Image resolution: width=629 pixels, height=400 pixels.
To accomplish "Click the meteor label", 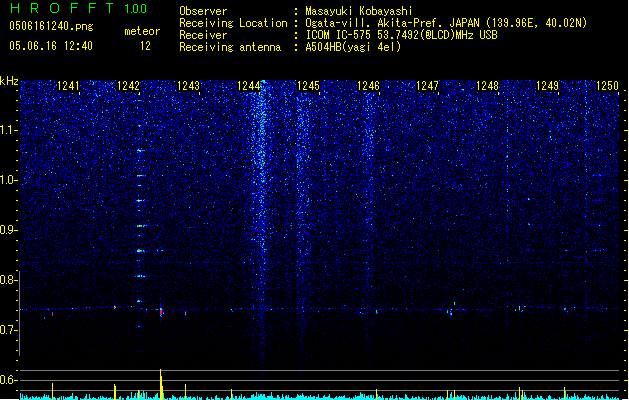I will coord(142,31).
